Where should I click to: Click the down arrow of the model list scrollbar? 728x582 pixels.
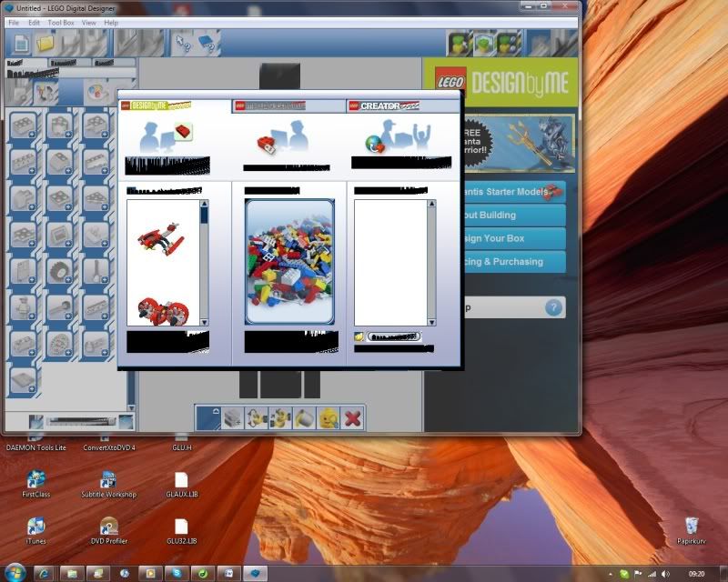[x=204, y=322]
